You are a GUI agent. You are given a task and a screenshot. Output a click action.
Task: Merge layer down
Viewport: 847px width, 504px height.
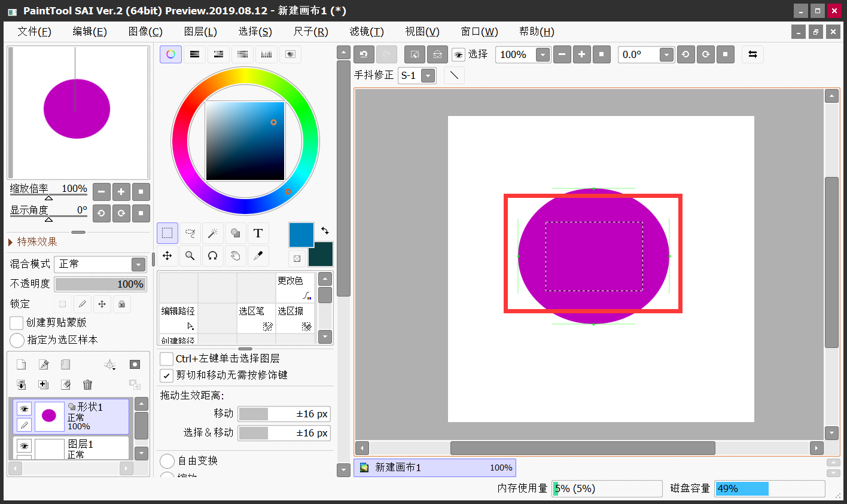[x=21, y=384]
